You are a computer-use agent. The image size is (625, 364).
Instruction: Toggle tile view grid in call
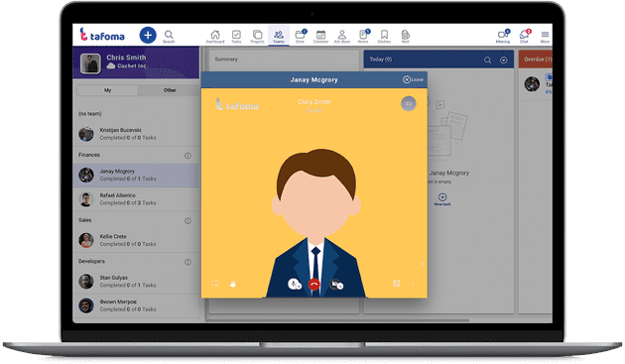[396, 284]
